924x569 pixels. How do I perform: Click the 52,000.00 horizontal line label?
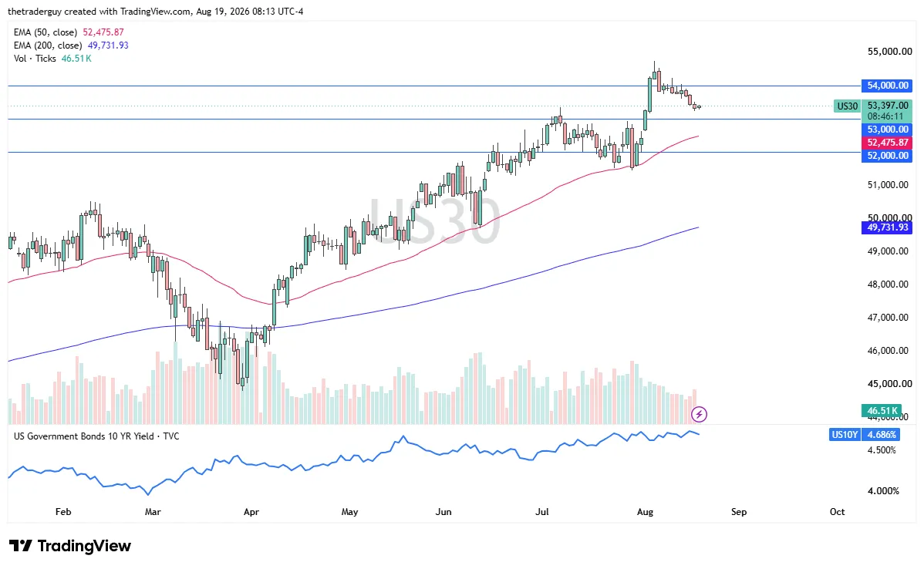pyautogui.click(x=886, y=156)
